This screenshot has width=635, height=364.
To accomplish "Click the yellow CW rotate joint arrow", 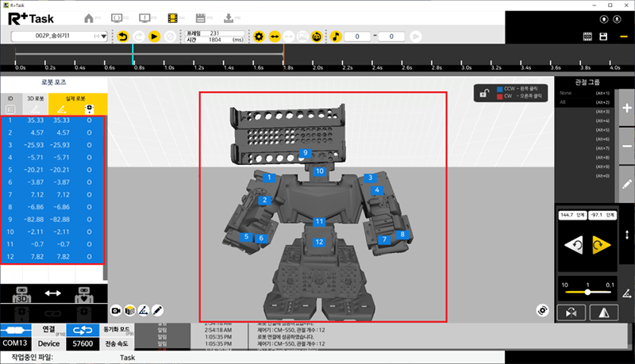I will click(602, 247).
